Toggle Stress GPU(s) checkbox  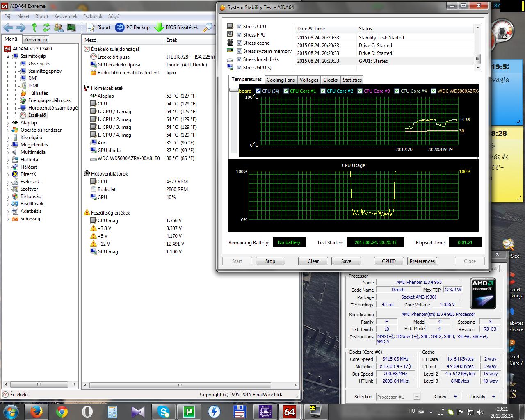tap(239, 67)
